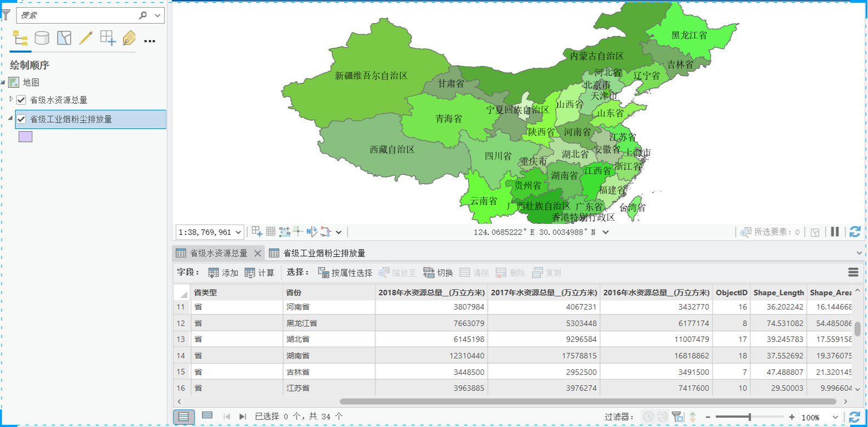Open the map scale dropdown

point(238,232)
